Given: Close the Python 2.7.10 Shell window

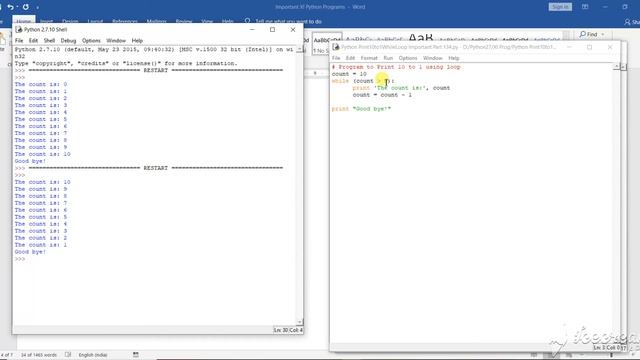Looking at the screenshot, I should tap(293, 29).
